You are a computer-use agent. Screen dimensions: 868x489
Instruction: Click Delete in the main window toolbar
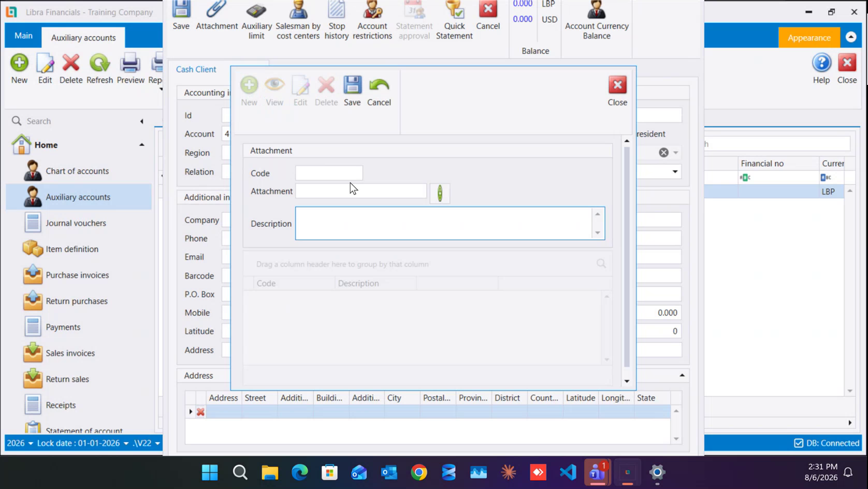point(71,69)
